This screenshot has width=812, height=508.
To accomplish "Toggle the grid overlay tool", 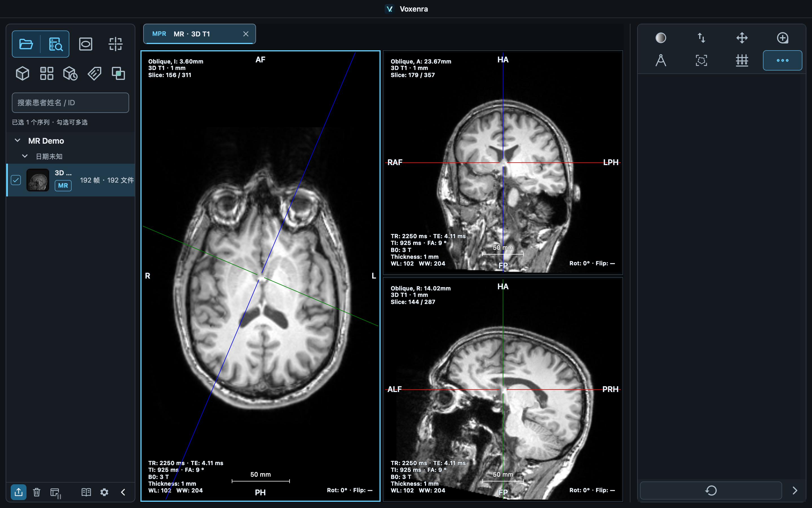I will point(742,60).
